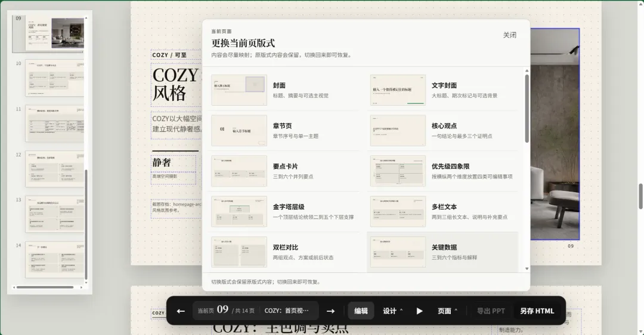
Task: Choose the 章节页 layout
Action: 283,130
